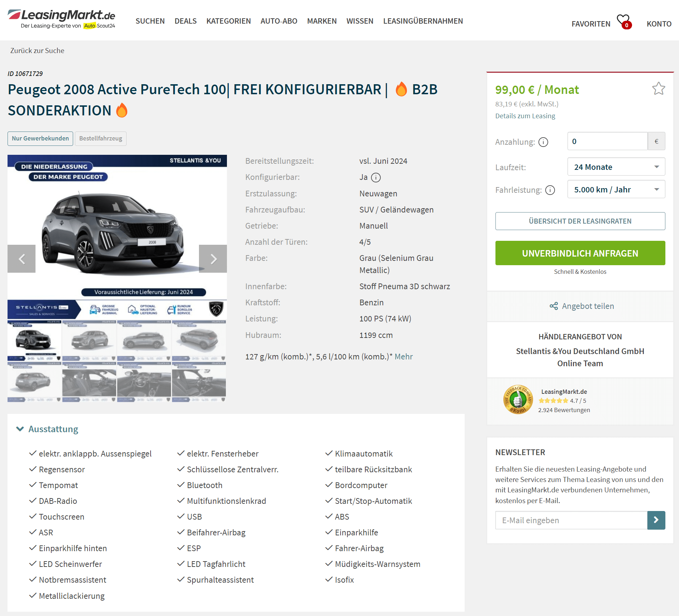Open the KONTO menu

tap(659, 24)
